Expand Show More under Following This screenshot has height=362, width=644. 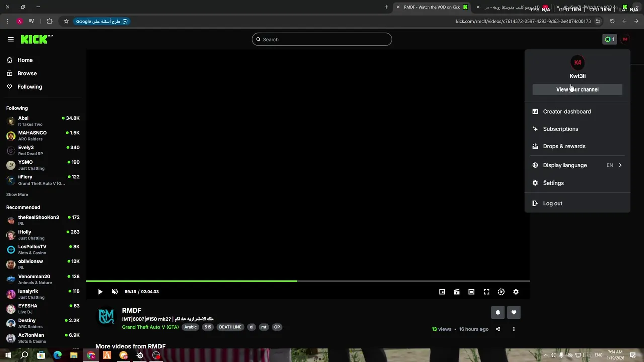pyautogui.click(x=17, y=194)
